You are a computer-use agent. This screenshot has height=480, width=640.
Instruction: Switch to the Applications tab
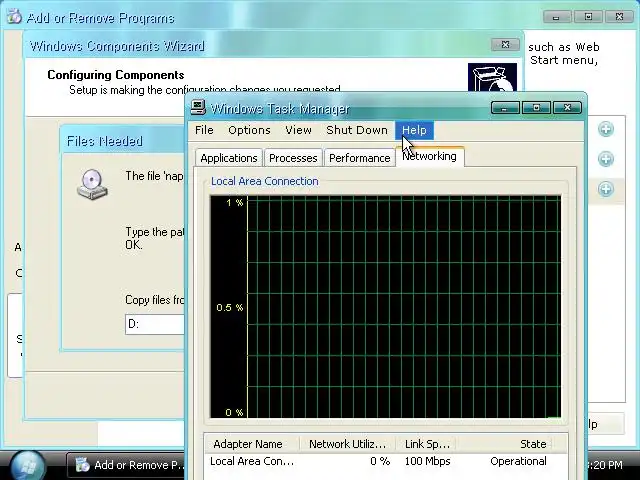click(x=229, y=158)
